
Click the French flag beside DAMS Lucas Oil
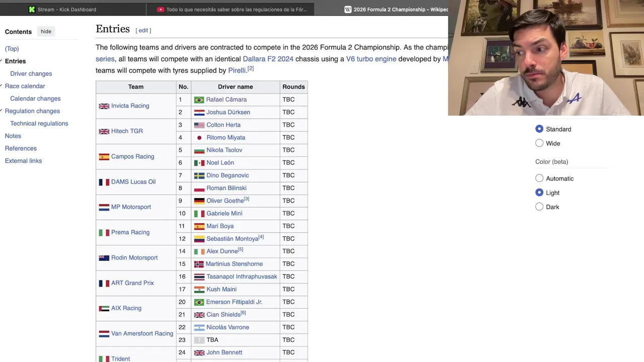tap(104, 182)
